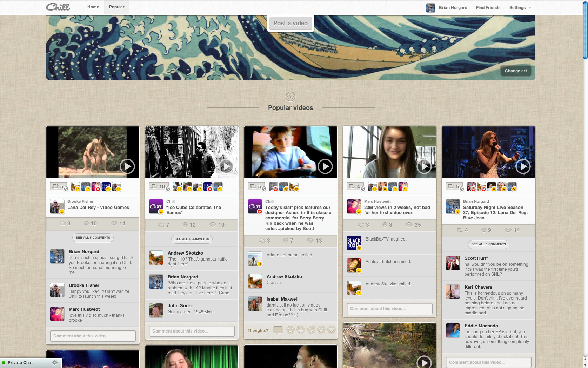Click the comment field under Ice Cube card
The height and width of the screenshot is (368, 588).
click(192, 331)
